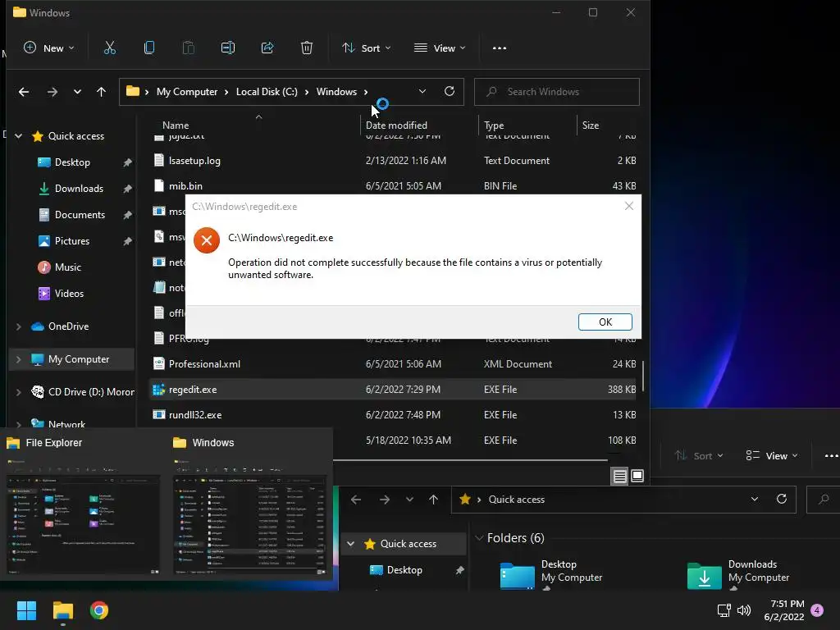Click the horizontal scrollbar under file list

coord(470,459)
